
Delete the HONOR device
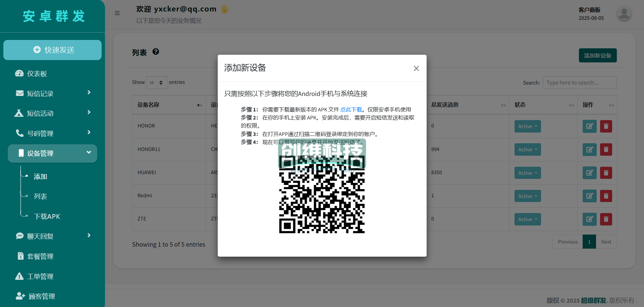pyautogui.click(x=606, y=126)
